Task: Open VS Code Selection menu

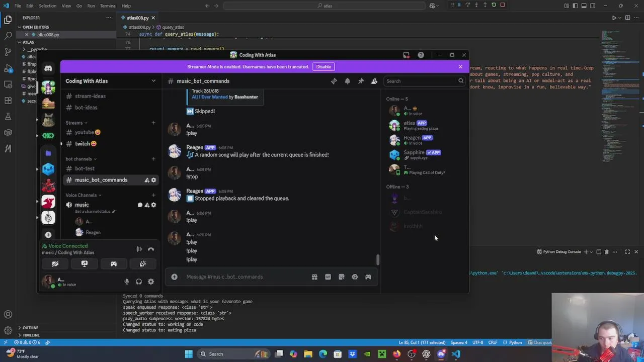Action: [47, 6]
